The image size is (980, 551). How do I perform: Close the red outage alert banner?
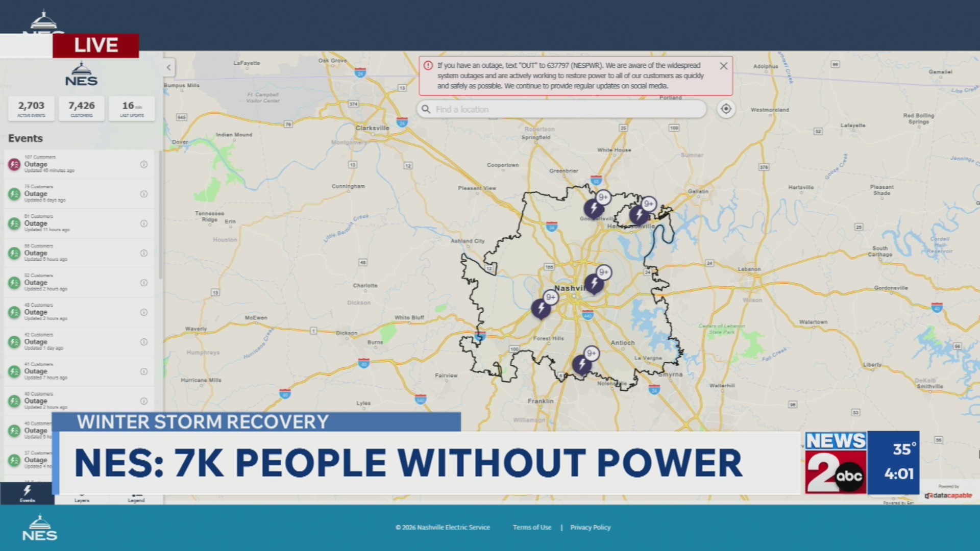click(x=723, y=66)
